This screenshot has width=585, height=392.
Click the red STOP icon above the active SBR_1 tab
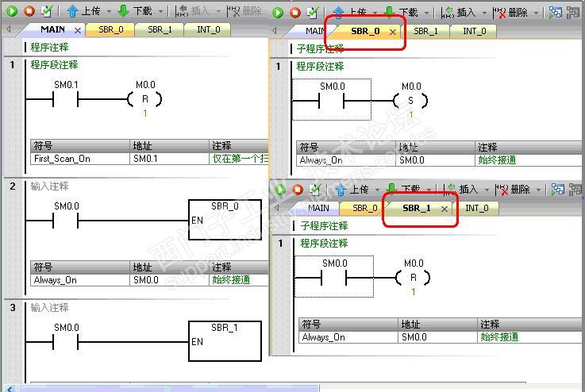(298, 190)
